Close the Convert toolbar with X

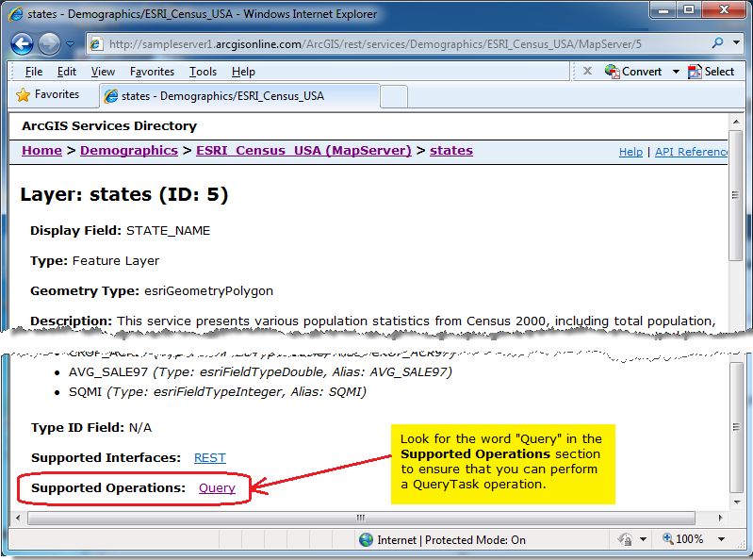coord(587,71)
